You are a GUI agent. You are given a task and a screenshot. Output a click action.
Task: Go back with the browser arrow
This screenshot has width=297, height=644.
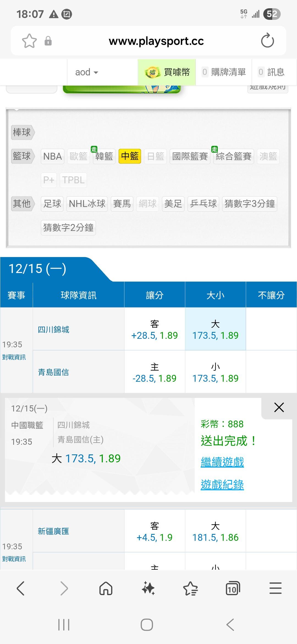(21, 589)
